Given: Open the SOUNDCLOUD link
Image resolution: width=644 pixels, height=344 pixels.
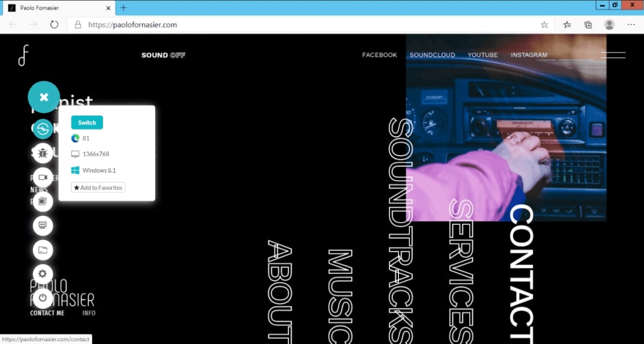Looking at the screenshot, I should (x=432, y=55).
